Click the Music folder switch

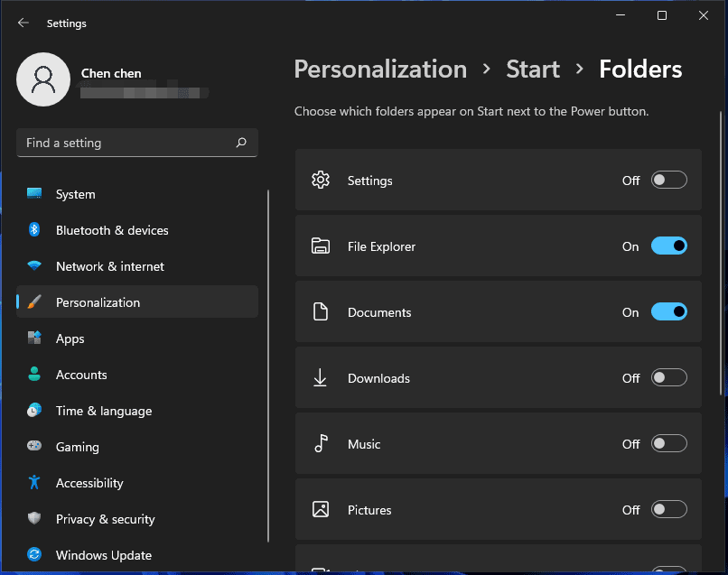pos(668,443)
